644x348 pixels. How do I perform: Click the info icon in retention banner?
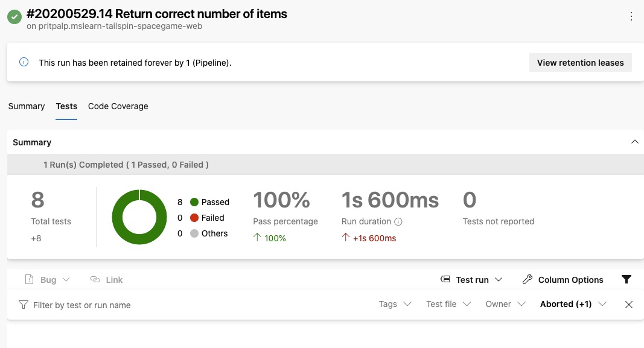(x=24, y=62)
